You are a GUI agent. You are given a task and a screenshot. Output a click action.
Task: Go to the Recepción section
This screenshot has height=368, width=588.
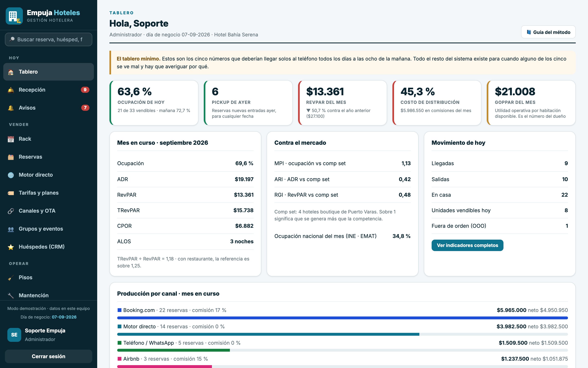(x=49, y=90)
